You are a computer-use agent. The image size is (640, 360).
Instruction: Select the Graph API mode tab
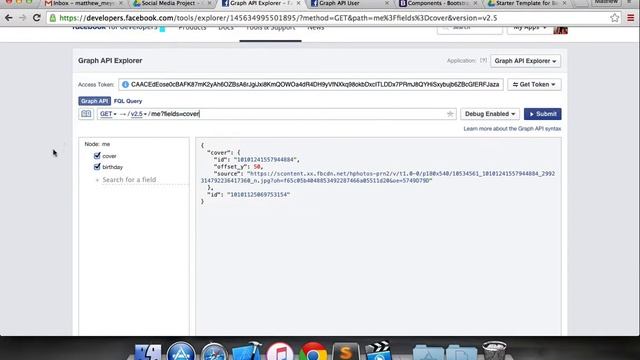pos(94,101)
